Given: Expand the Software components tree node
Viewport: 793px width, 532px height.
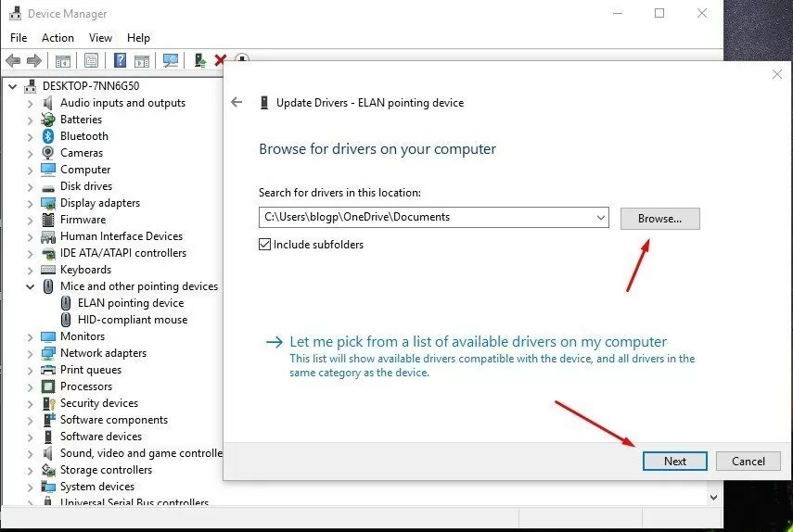Looking at the screenshot, I should (31, 421).
